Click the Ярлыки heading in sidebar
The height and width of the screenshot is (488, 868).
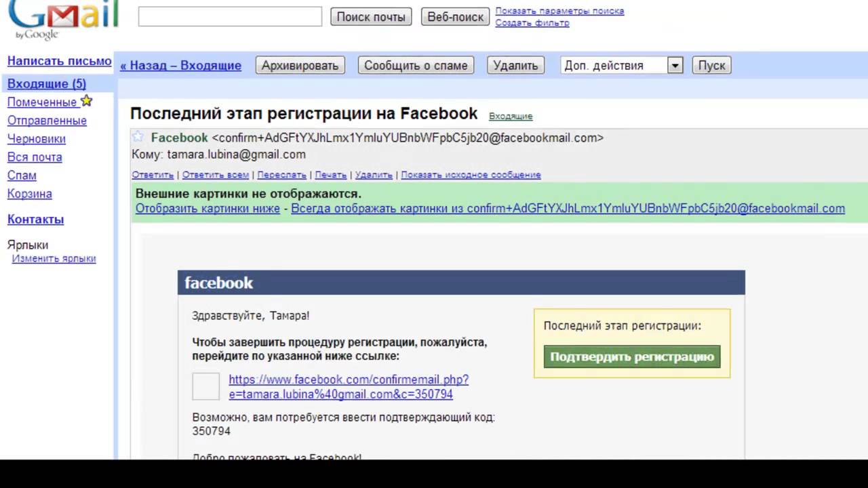(28, 245)
